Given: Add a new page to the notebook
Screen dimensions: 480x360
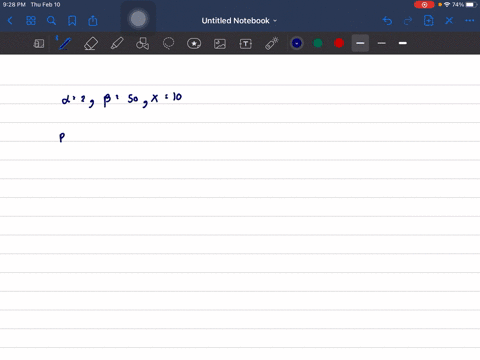Looking at the screenshot, I should (x=428, y=21).
